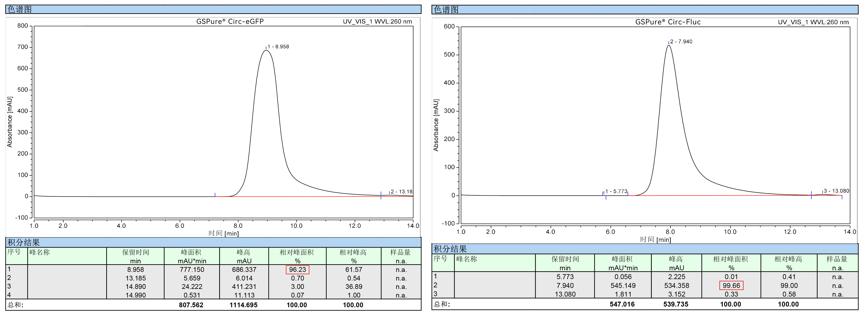Select right 积分结果 section header
Image resolution: width=868 pixels, height=317 pixels.
click(x=450, y=249)
